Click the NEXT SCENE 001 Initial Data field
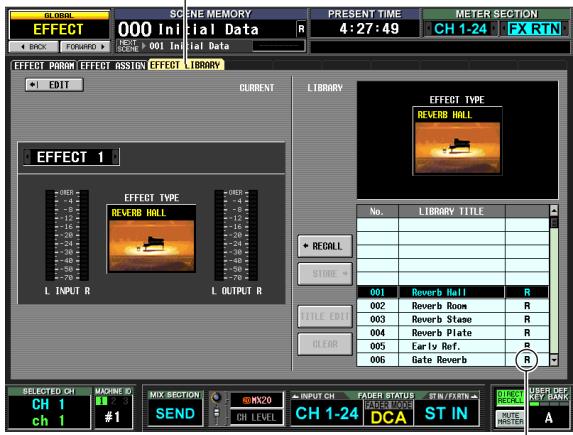The image size is (573, 435). click(x=189, y=46)
